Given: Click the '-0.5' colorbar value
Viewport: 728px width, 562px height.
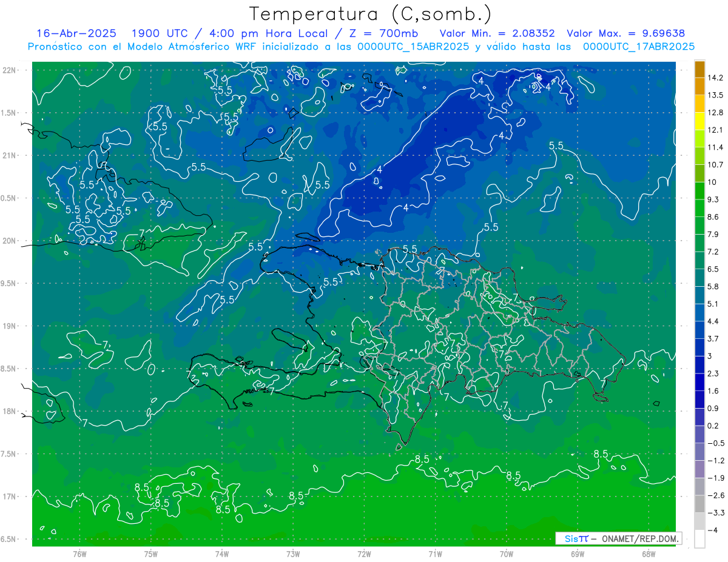Looking at the screenshot, I should pyautogui.click(x=716, y=443).
